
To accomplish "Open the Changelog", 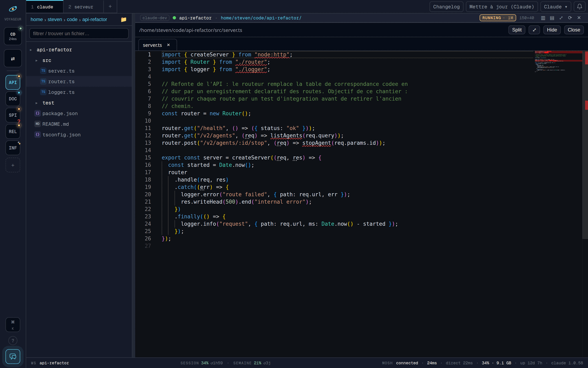I will tap(446, 7).
